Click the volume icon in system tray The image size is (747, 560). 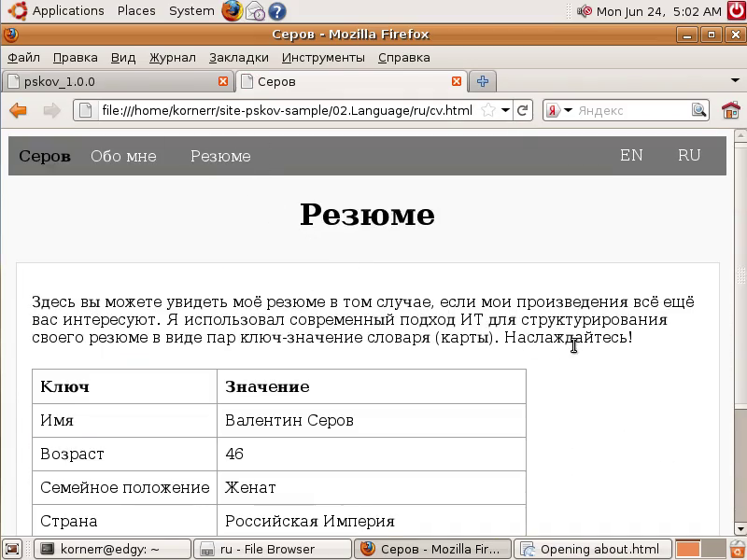click(585, 11)
